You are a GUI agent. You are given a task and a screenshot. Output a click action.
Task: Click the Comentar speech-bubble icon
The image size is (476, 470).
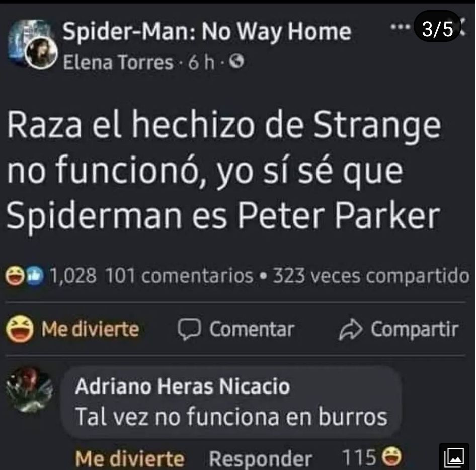pyautogui.click(x=189, y=329)
